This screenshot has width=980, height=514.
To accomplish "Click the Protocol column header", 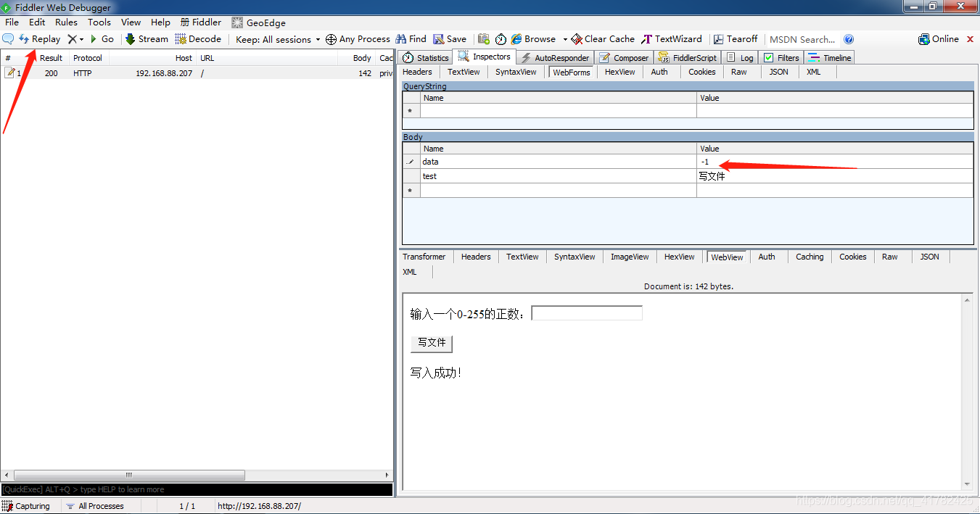I will (88, 58).
